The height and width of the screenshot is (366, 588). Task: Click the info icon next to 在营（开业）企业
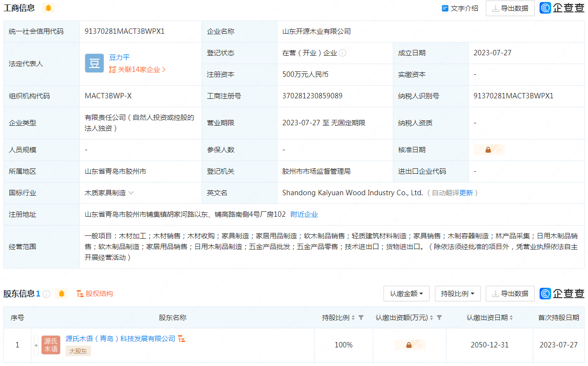tap(342, 53)
